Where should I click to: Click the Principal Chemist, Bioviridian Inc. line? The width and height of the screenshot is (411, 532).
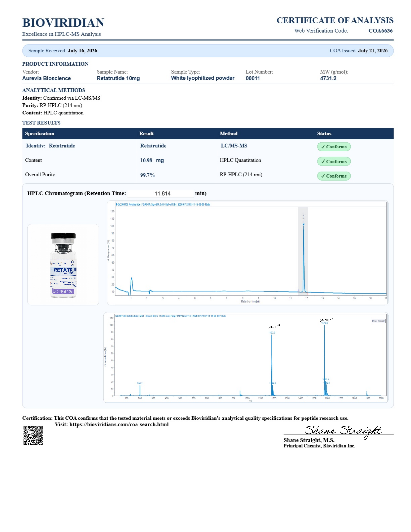[319, 446]
